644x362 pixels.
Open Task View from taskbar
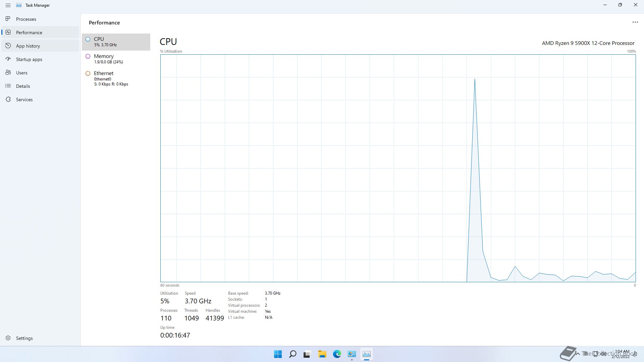point(307,354)
